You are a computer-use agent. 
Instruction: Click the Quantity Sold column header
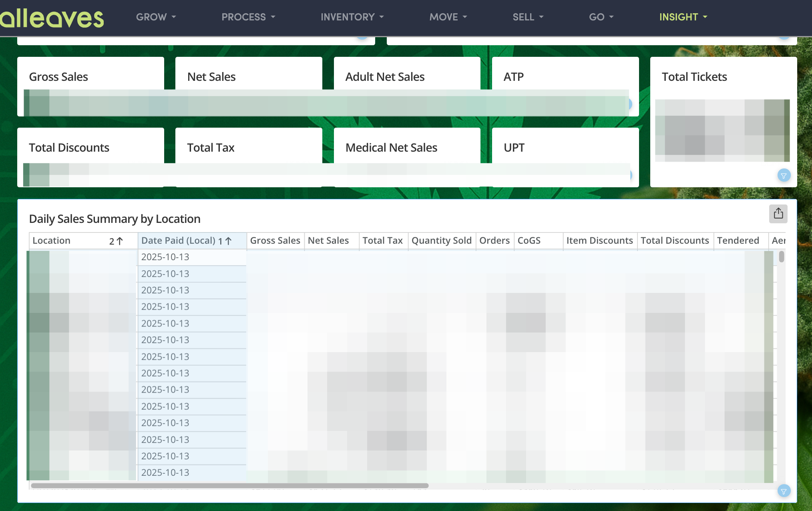442,240
